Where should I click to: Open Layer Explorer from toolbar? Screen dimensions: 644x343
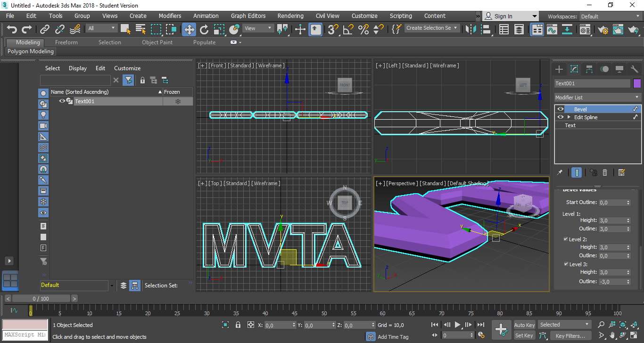(519, 30)
